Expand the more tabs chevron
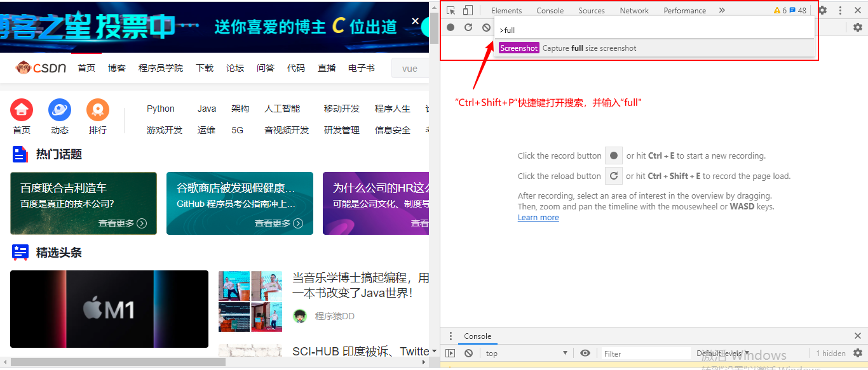 click(722, 10)
